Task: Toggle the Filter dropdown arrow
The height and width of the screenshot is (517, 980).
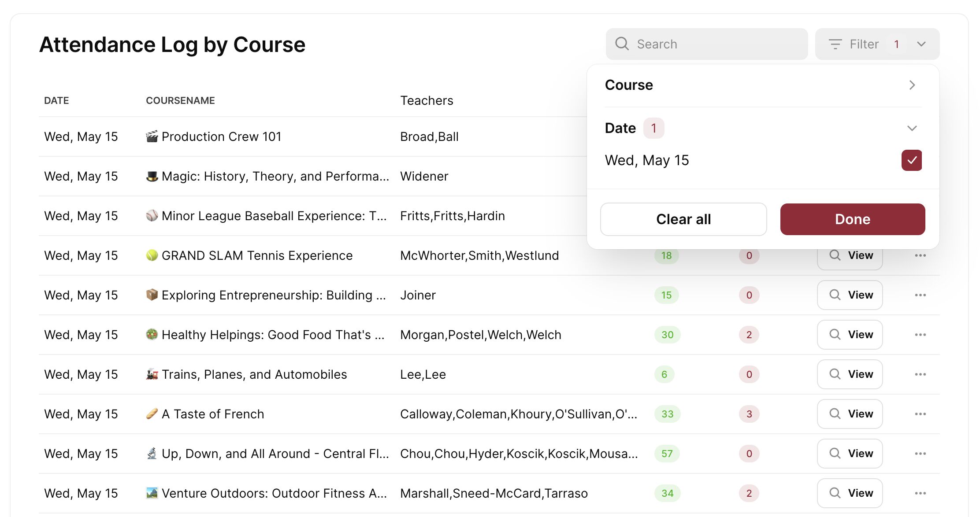Action: point(921,44)
